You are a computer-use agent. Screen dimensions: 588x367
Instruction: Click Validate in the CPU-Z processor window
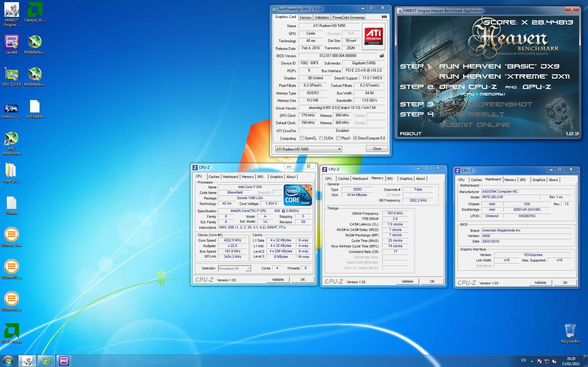tap(278, 280)
